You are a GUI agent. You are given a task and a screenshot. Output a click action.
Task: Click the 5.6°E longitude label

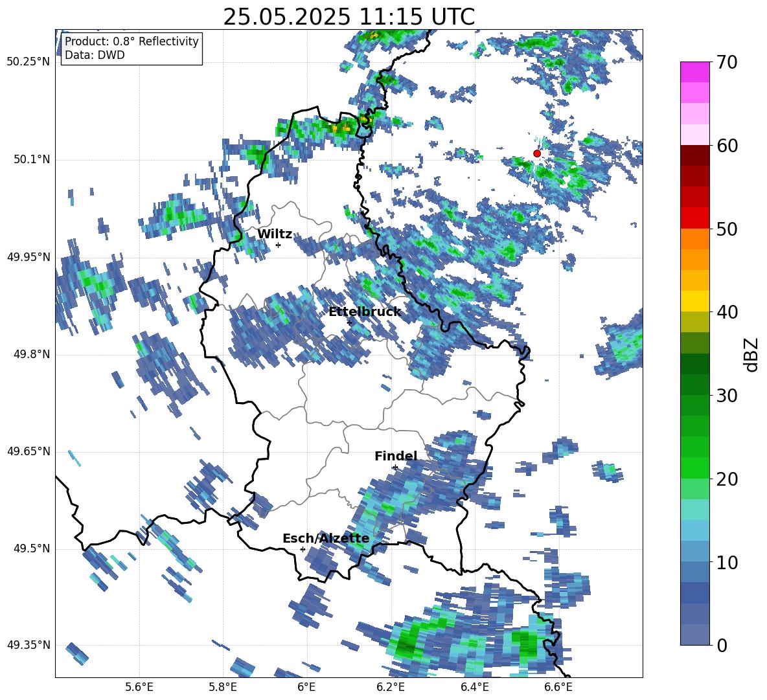pos(139,688)
